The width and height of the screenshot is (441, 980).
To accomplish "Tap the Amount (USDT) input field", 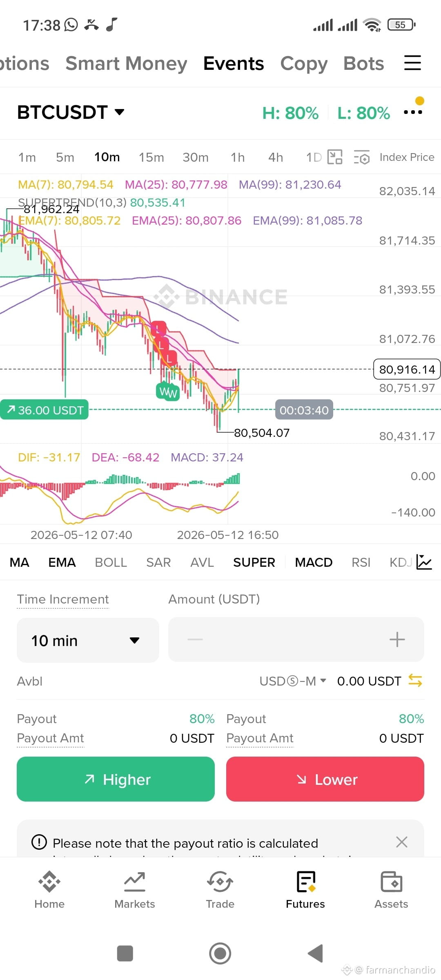I will pos(296,639).
